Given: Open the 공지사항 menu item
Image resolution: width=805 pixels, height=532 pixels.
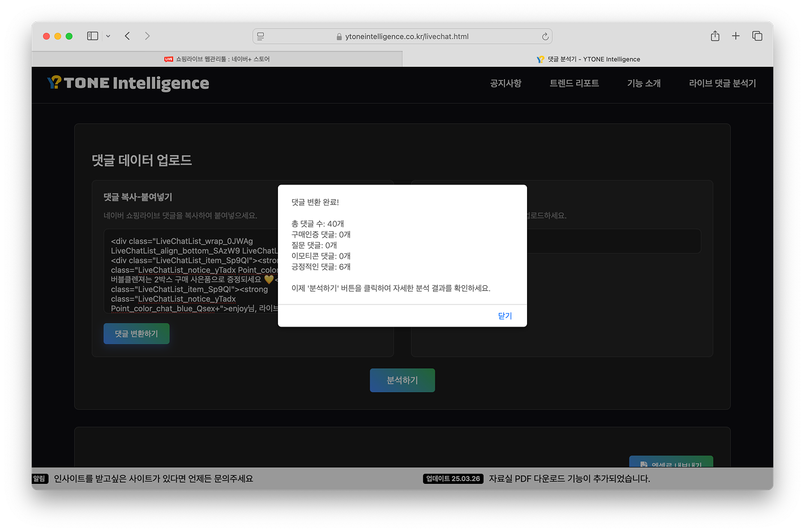Looking at the screenshot, I should [506, 83].
